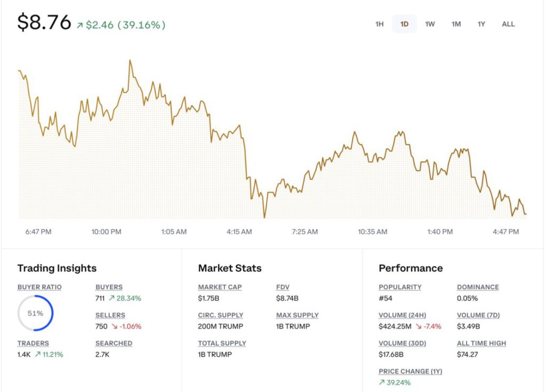Viewport: 546px width, 392px height.
Task: View the ALL-time price chart
Action: coord(508,24)
